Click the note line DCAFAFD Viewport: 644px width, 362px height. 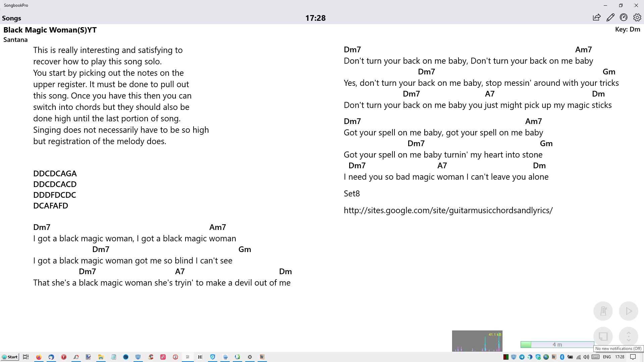51,206
